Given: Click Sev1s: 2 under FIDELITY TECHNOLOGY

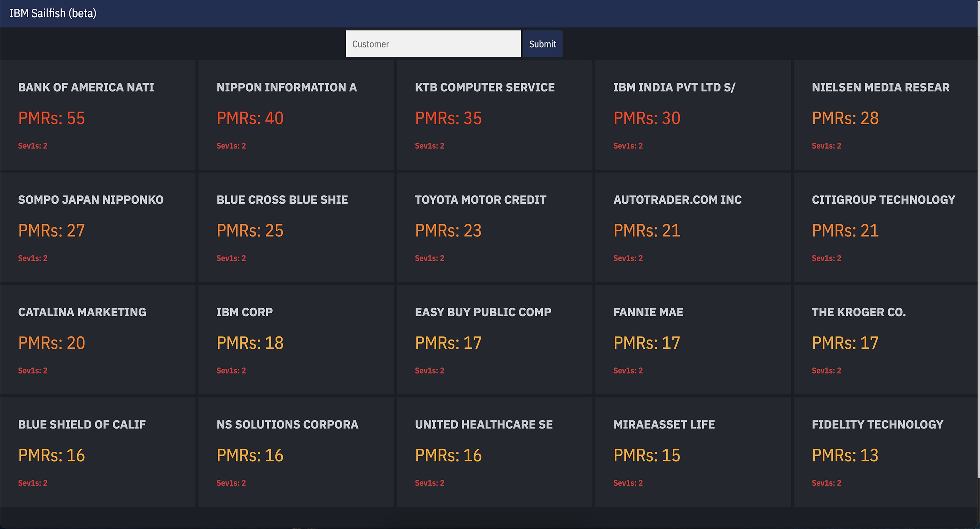Looking at the screenshot, I should pyautogui.click(x=826, y=483).
